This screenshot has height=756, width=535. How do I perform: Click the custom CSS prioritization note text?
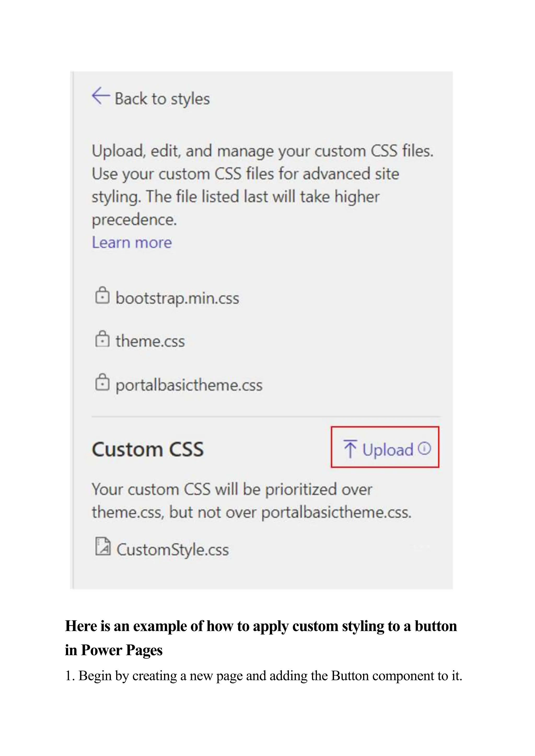pos(252,500)
